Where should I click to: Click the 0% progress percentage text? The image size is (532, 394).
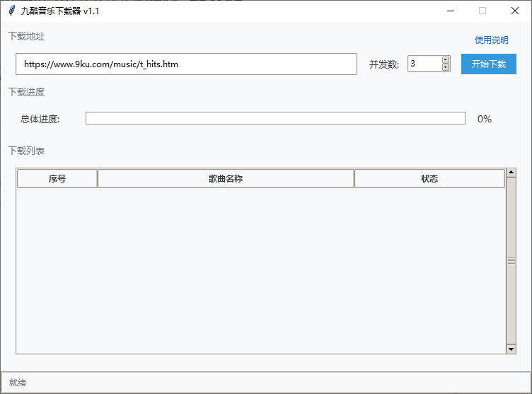485,119
